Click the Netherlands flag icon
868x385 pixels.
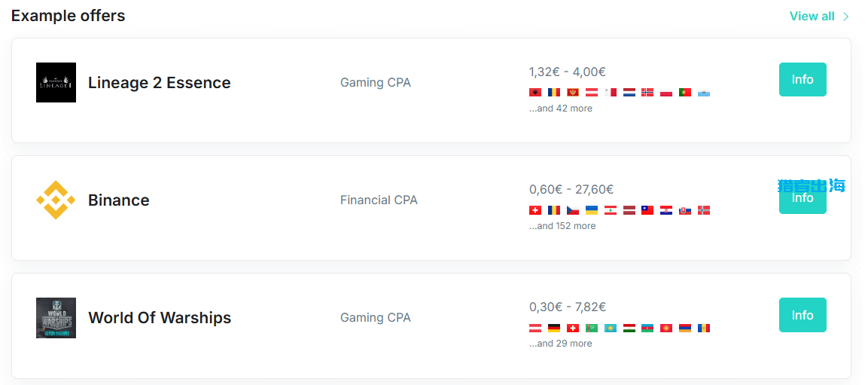(629, 93)
